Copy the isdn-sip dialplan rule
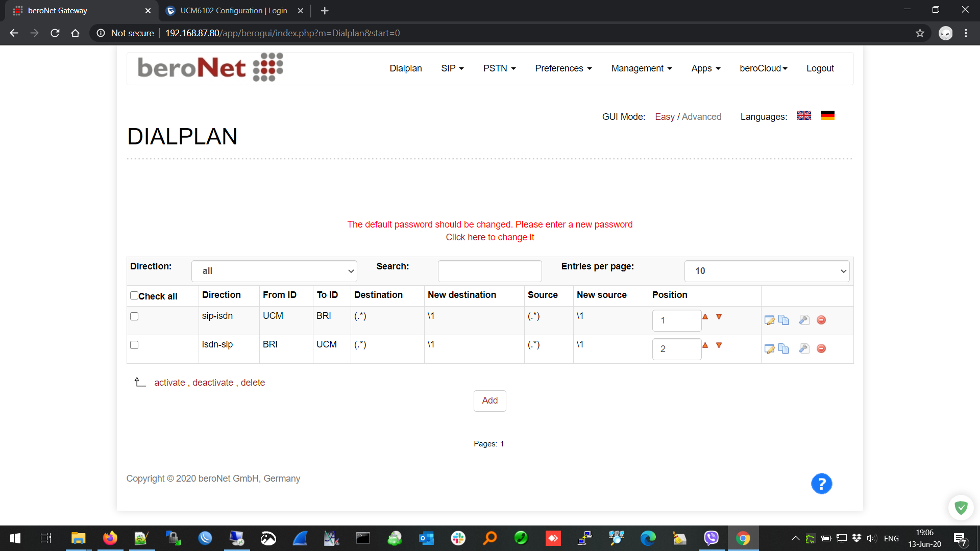The height and width of the screenshot is (551, 980). 783,349
